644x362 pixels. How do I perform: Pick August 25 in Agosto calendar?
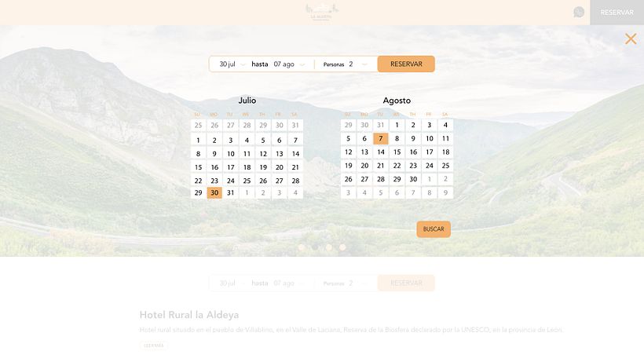coord(445,166)
